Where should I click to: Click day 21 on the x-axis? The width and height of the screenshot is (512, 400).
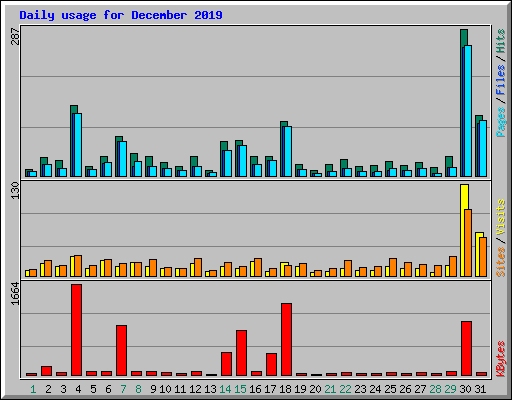330,389
